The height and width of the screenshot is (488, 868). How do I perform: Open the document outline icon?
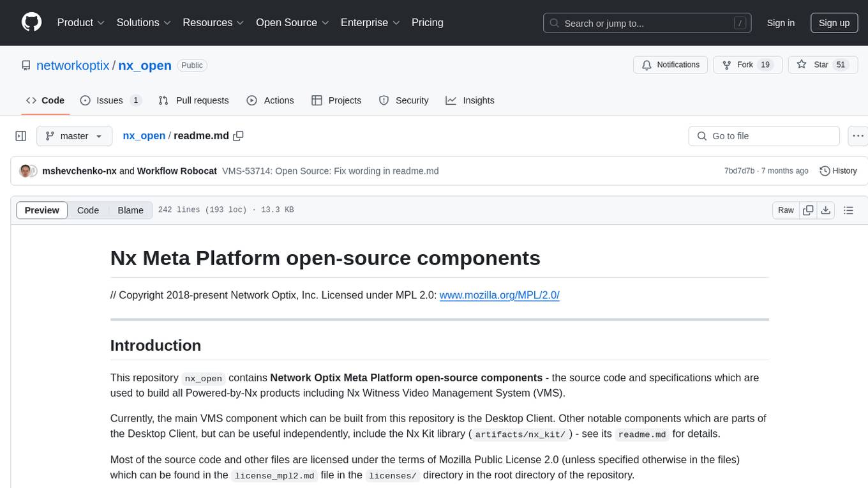pyautogui.click(x=848, y=210)
